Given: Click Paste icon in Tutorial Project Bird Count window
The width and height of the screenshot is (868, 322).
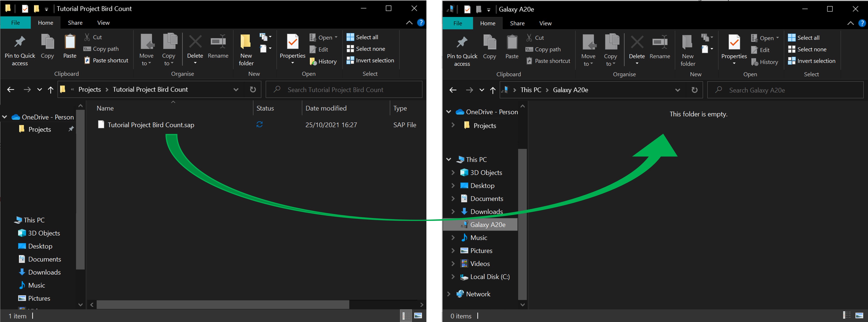Looking at the screenshot, I should point(70,46).
